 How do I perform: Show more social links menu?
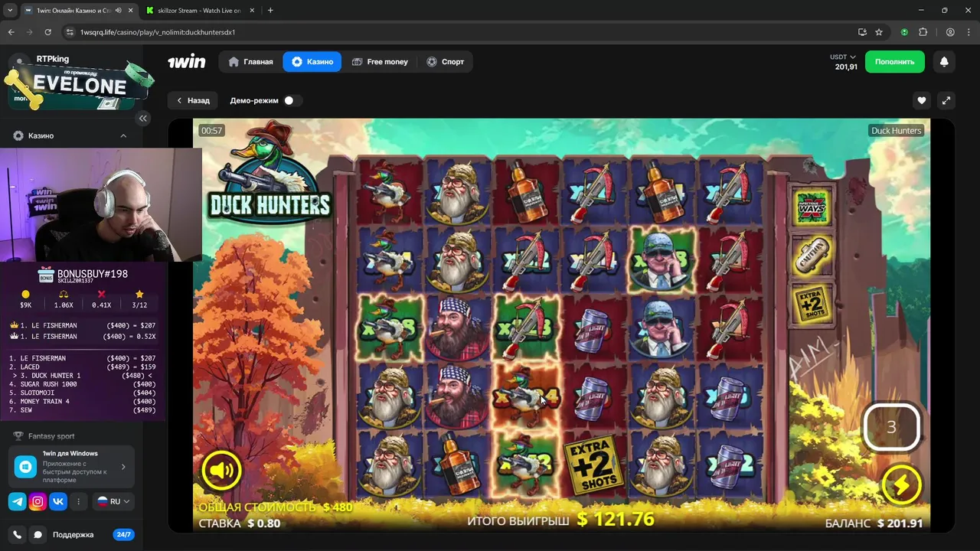78,502
